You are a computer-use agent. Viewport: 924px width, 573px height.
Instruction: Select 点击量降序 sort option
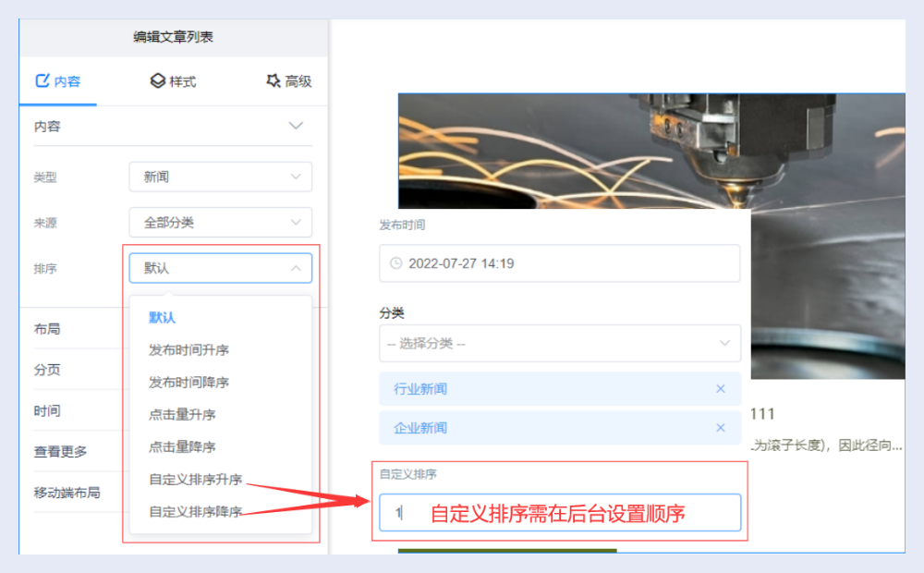point(182,446)
